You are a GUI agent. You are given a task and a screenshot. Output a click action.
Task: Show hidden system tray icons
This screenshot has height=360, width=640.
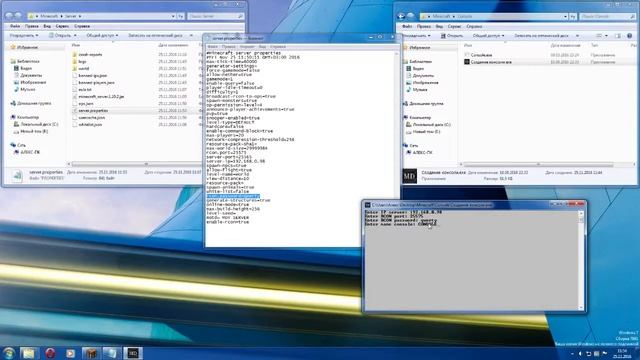point(572,353)
